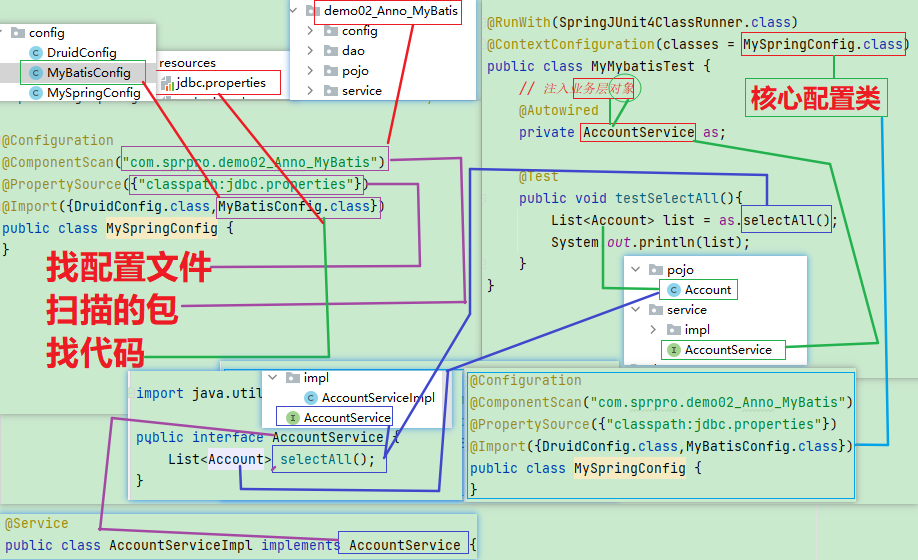Click AccountServiceImpl in class declaration line
Screen dimensions: 918x560
[180, 545]
